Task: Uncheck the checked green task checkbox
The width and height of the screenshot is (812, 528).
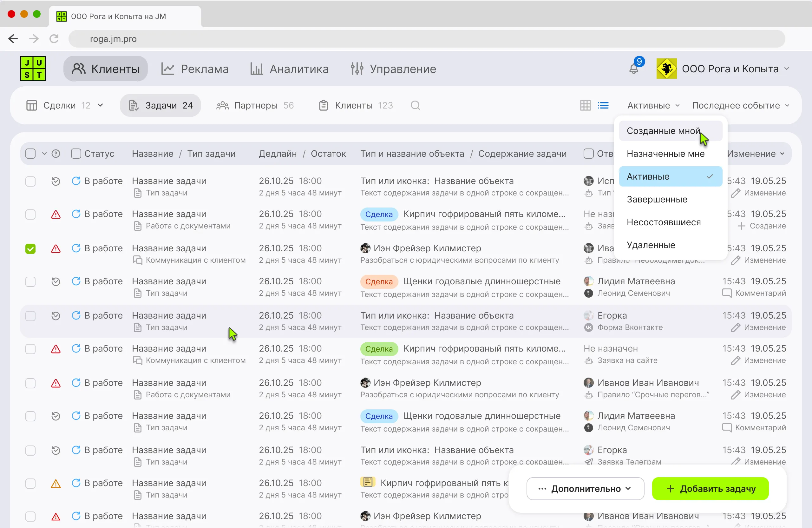Action: pos(30,248)
